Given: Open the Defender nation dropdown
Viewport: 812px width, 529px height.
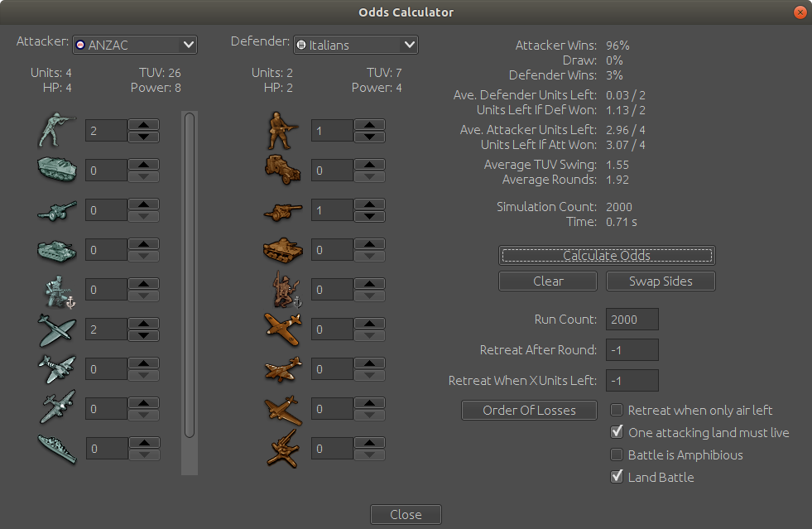Looking at the screenshot, I should pos(356,45).
